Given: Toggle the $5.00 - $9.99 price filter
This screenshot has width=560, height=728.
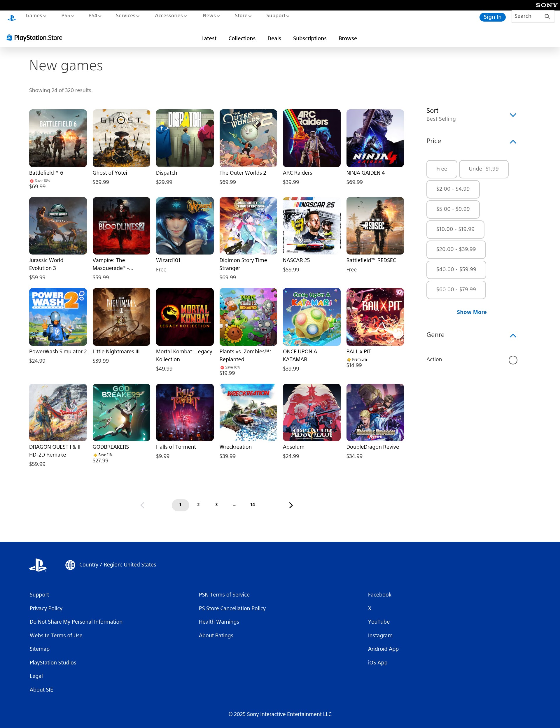Looking at the screenshot, I should pyautogui.click(x=453, y=209).
